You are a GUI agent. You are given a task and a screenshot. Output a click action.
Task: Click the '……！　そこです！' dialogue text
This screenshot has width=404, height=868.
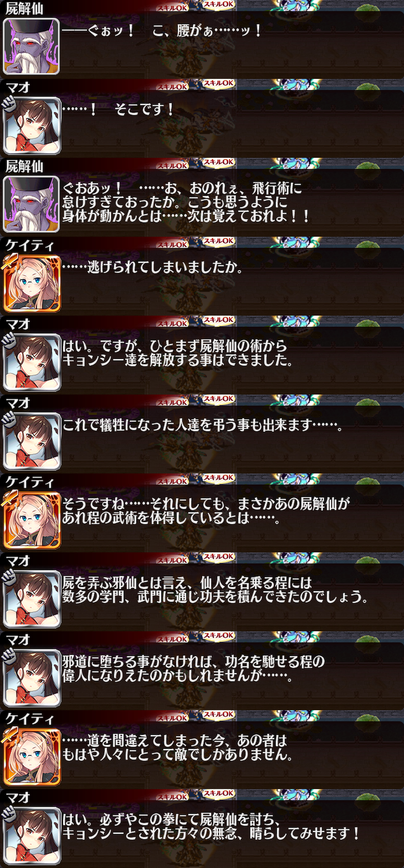[118, 109]
